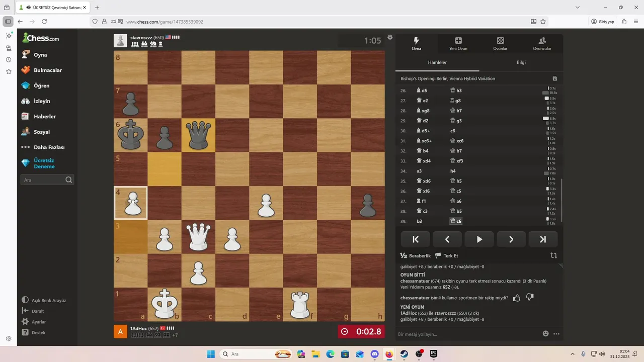Open the opening explorer book icon
The image size is (644, 362).
(555, 78)
